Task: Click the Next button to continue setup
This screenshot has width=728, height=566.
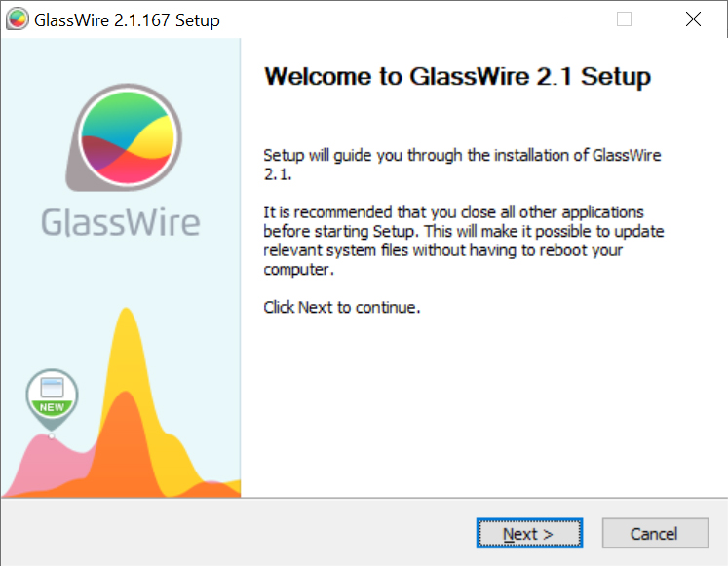Action: tap(529, 534)
